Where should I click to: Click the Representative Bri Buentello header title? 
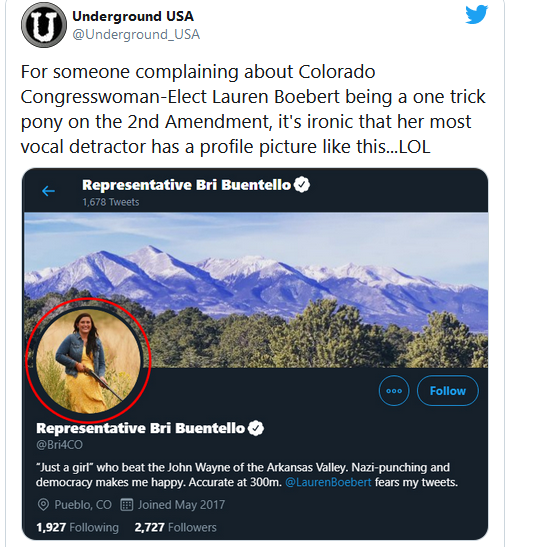coord(186,185)
